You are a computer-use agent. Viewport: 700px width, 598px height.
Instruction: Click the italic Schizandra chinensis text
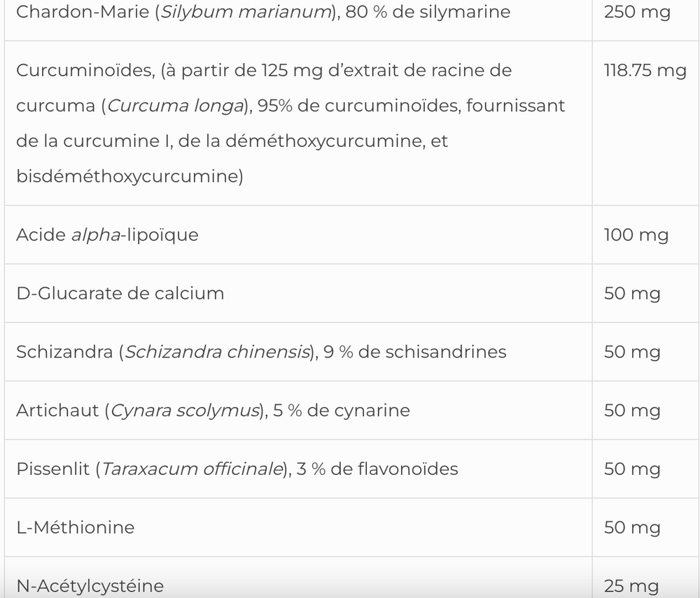[x=217, y=352]
